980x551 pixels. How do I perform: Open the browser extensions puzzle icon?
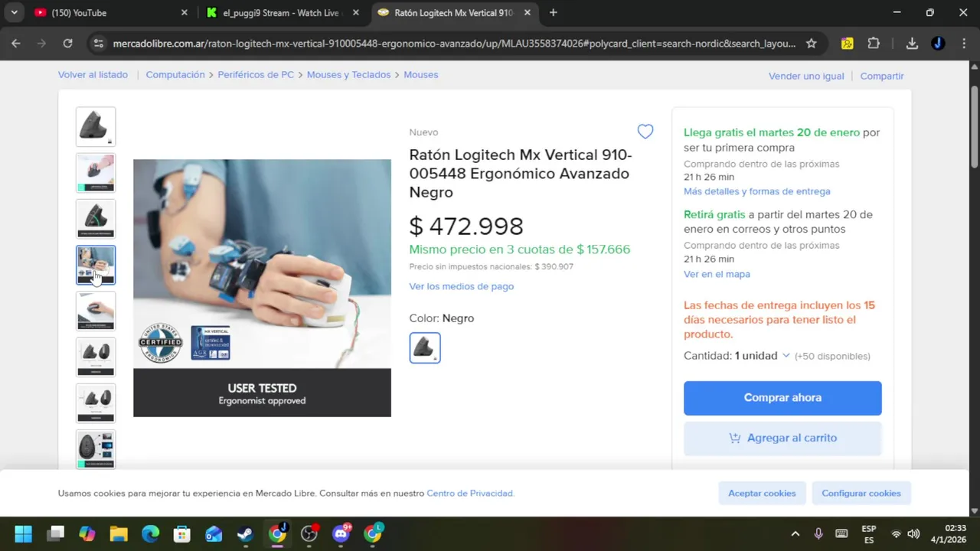pyautogui.click(x=874, y=44)
